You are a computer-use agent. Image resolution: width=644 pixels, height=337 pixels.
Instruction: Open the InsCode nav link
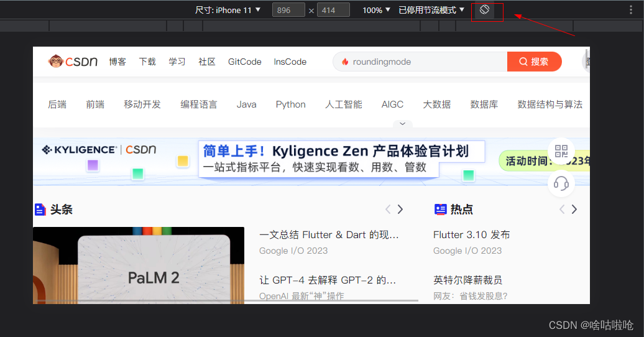pyautogui.click(x=290, y=62)
